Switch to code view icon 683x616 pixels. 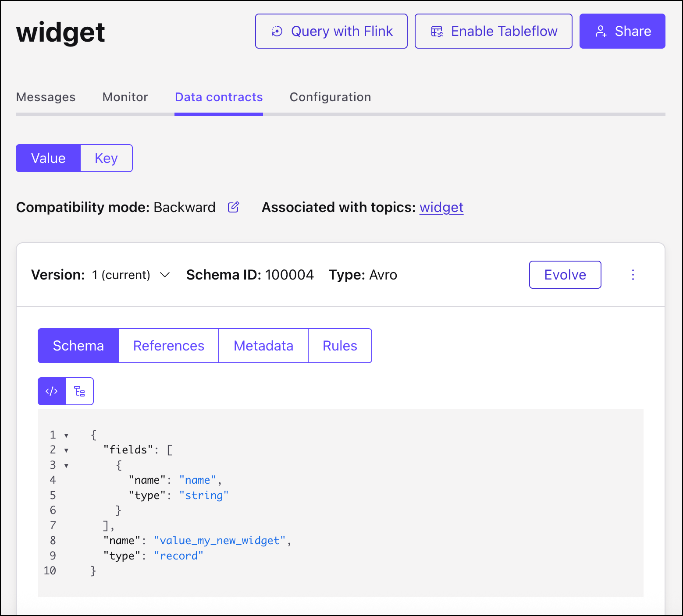click(52, 391)
